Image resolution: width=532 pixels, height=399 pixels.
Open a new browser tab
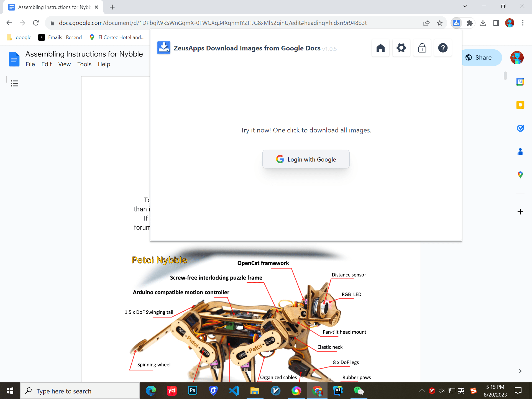(x=112, y=7)
